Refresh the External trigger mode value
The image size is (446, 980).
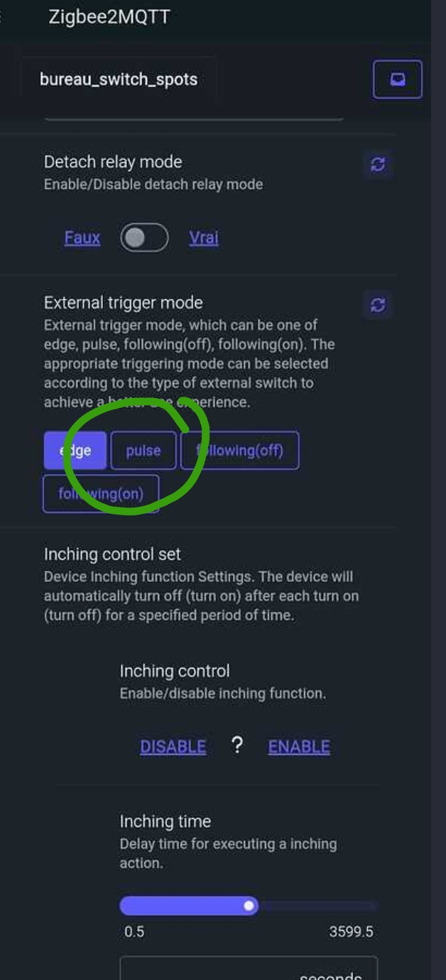pyautogui.click(x=378, y=305)
